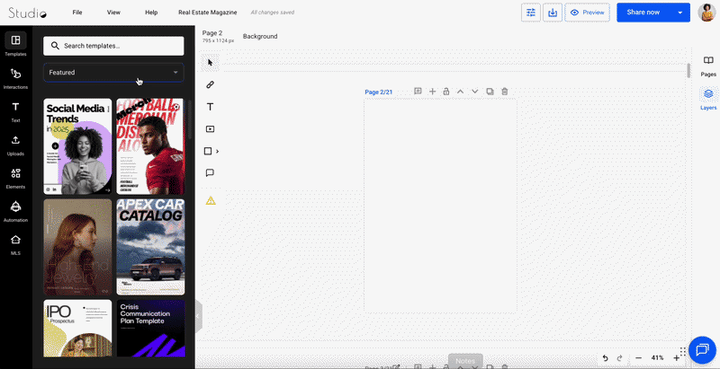Add a new page with the plus icon

(432, 91)
